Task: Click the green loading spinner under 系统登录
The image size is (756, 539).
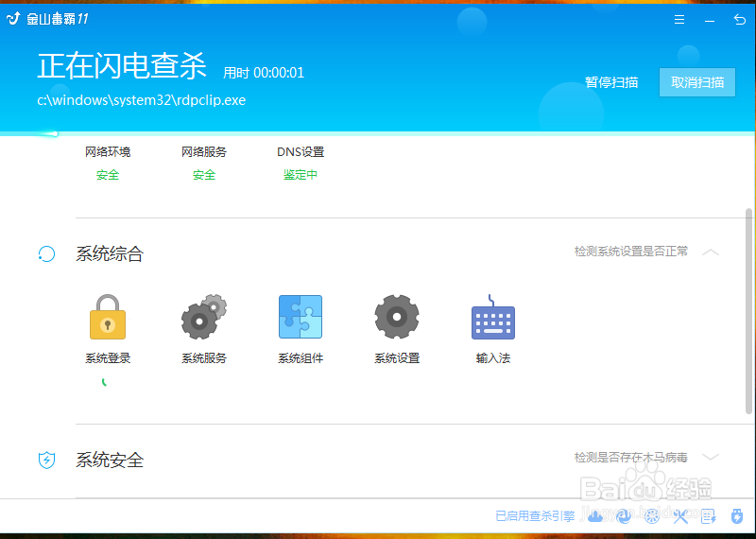Action: [104, 383]
